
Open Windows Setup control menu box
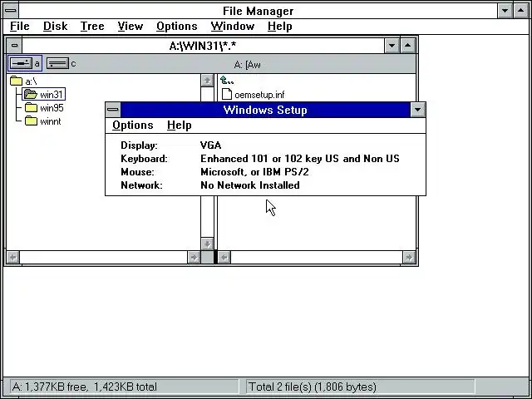113,110
